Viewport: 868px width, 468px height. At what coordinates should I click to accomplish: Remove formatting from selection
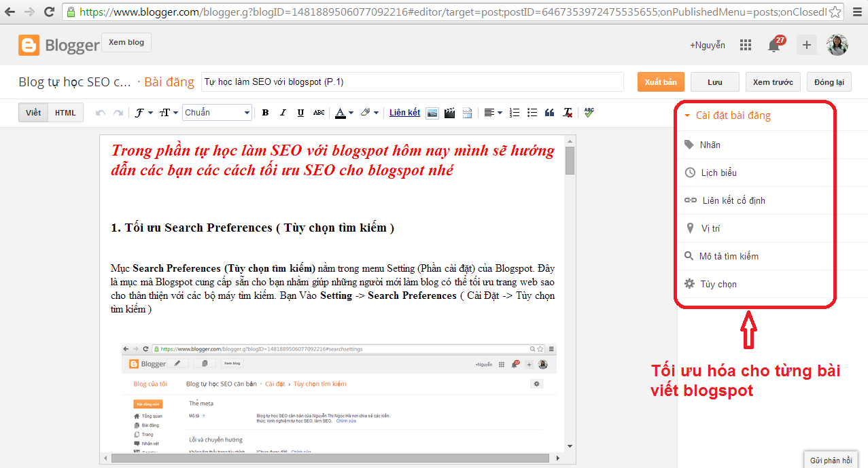pos(568,113)
